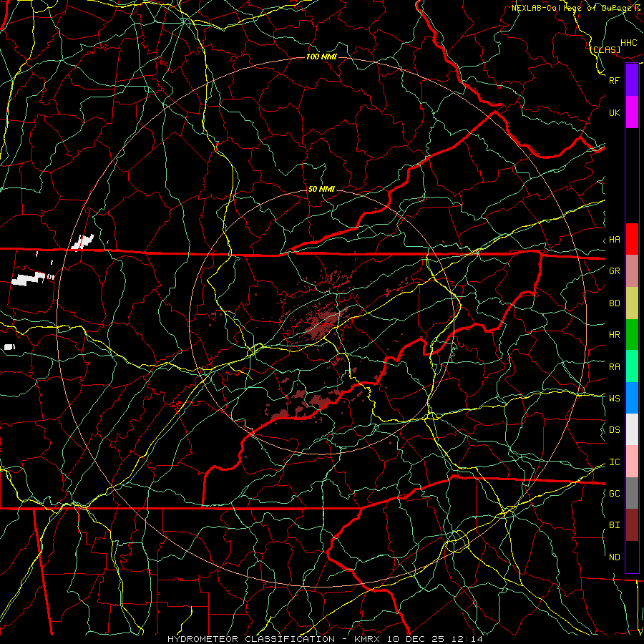
Task: Click the [CLAS] legend unit text
Action: click(605, 49)
